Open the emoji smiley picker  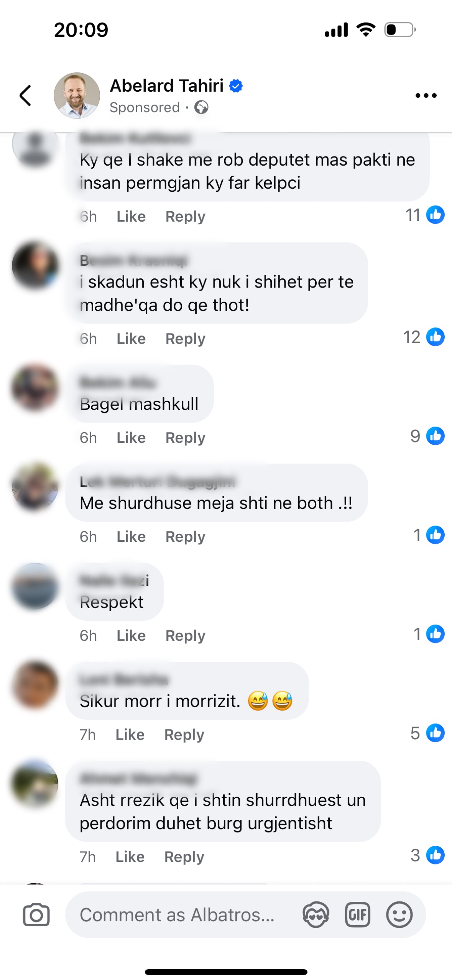coord(399,915)
